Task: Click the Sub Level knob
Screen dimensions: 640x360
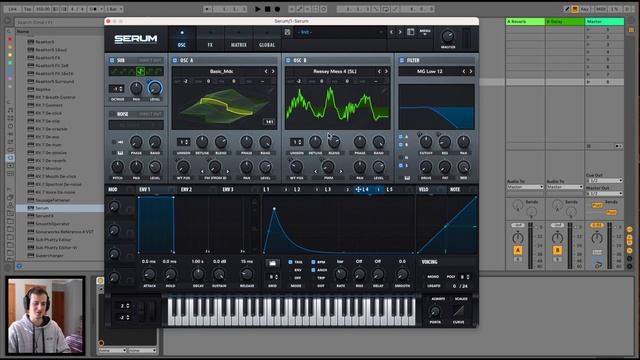Action: tap(155, 88)
